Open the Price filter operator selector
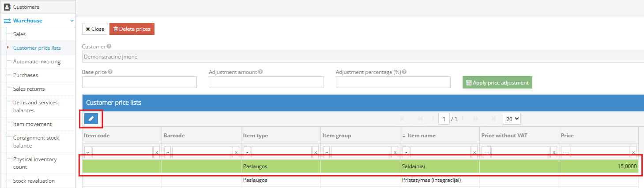 (565, 152)
